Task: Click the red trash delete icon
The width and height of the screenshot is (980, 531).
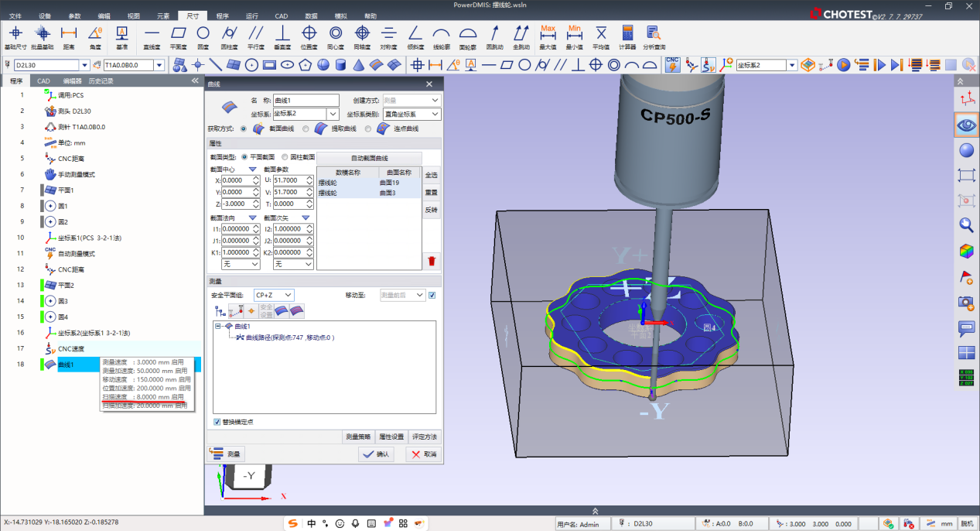Action: [x=431, y=262]
